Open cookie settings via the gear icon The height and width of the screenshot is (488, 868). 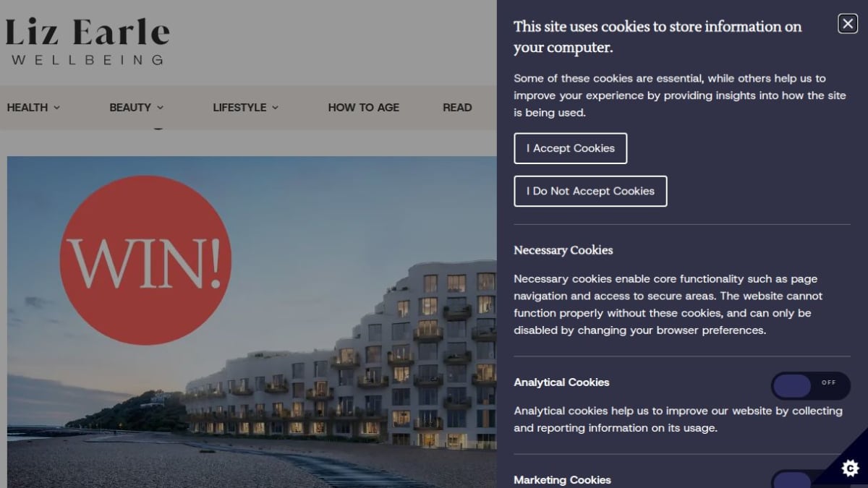pyautogui.click(x=851, y=468)
